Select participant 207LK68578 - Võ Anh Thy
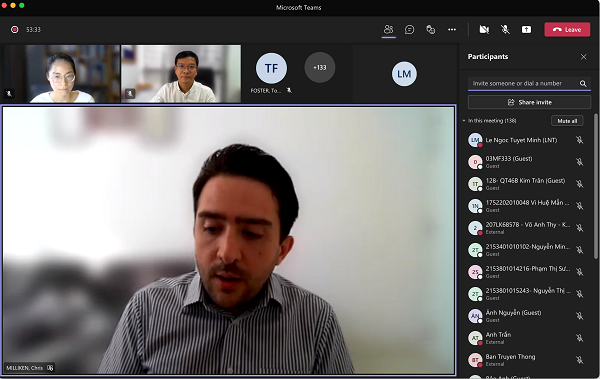This screenshot has height=379, width=600. [526, 228]
